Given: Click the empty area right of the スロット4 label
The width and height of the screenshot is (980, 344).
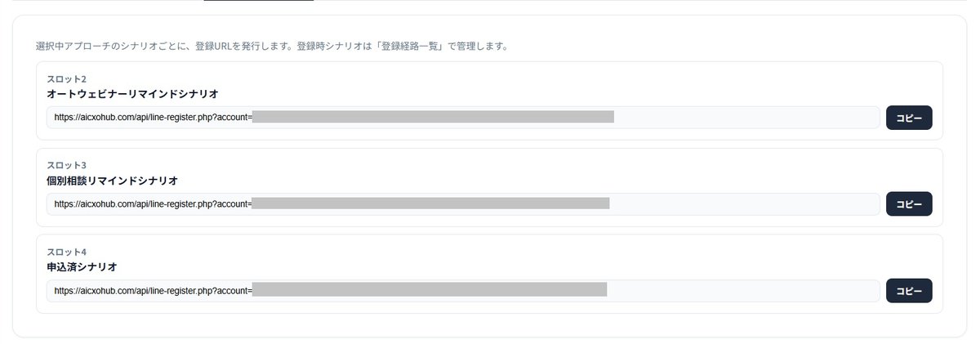Looking at the screenshot, I should tap(506, 252).
